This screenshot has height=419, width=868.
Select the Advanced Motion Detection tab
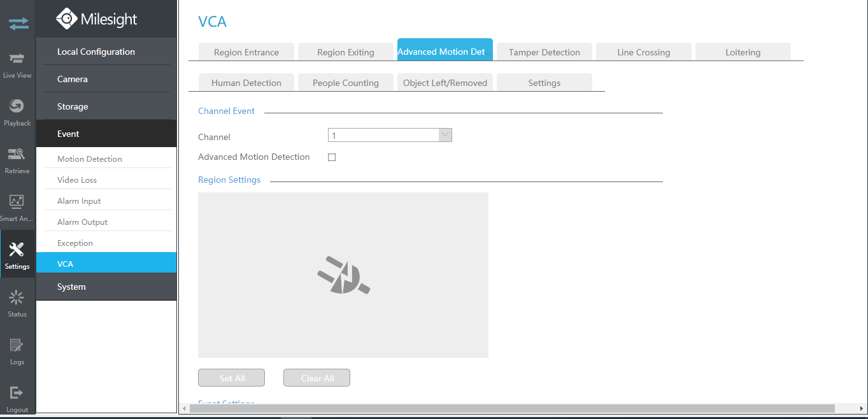pos(445,50)
